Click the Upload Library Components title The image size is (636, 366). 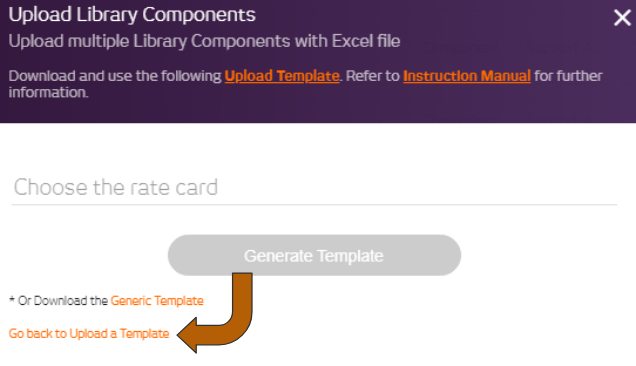click(132, 15)
